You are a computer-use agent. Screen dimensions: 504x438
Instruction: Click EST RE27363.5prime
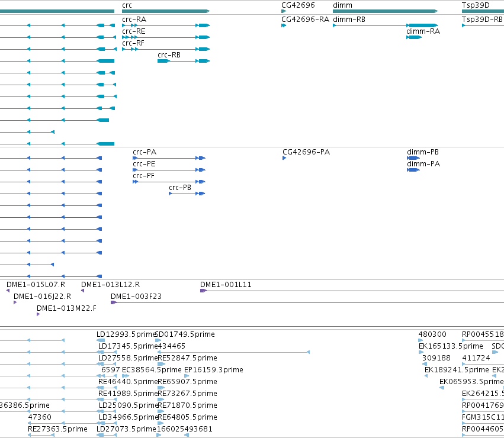point(57,429)
